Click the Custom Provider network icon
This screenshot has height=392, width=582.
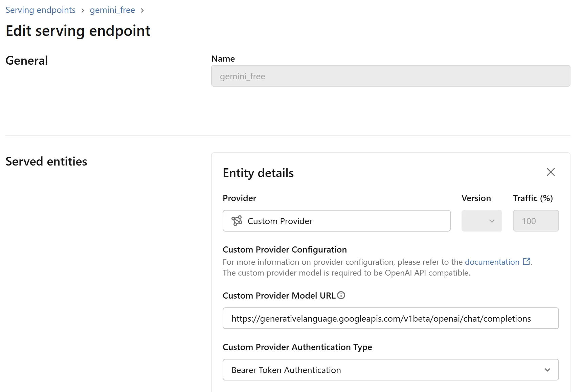[x=237, y=221]
